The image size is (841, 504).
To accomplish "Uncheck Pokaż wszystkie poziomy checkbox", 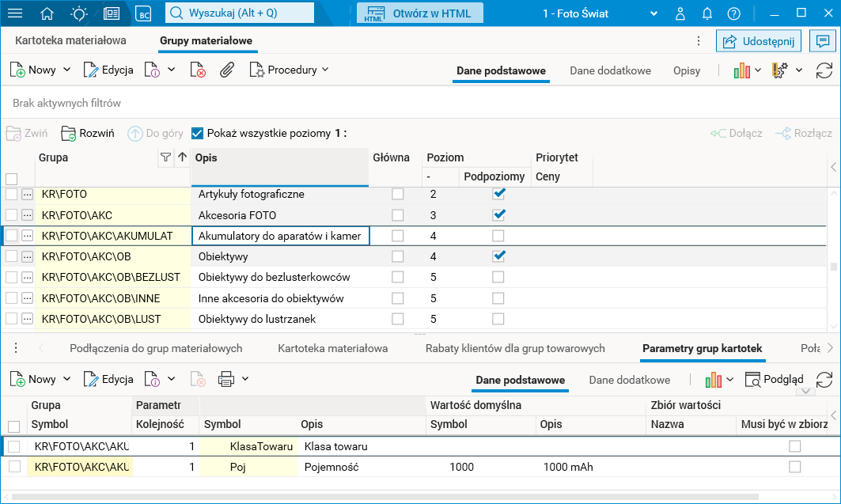I will (198, 133).
